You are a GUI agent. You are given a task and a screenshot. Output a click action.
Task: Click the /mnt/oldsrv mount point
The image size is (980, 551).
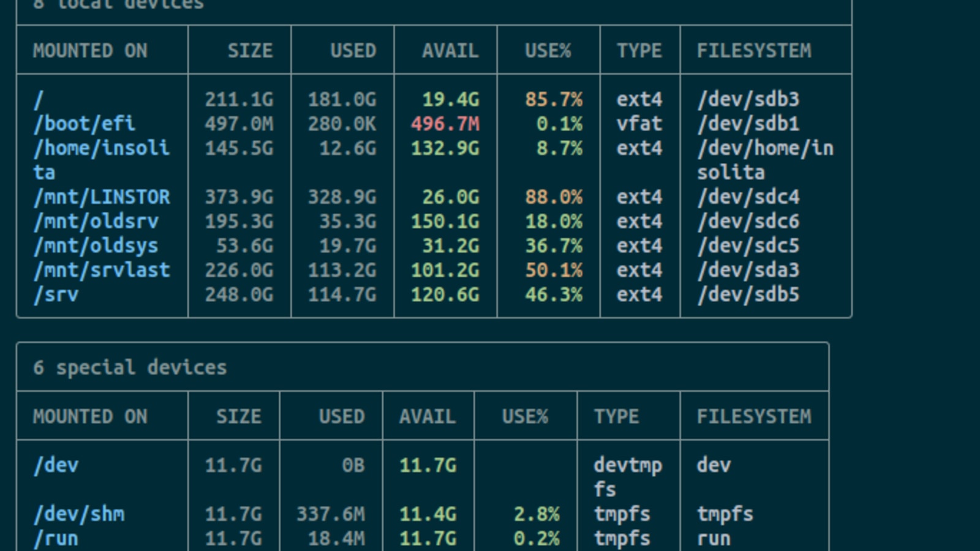point(96,222)
